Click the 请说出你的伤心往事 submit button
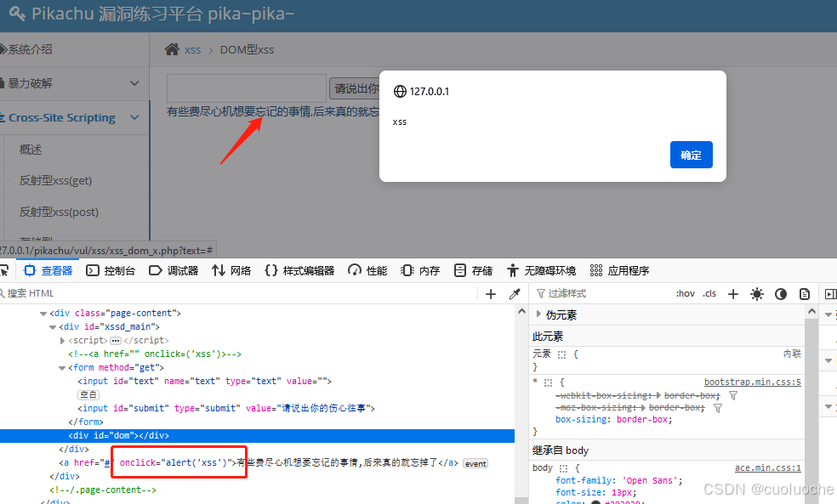Viewport: 837px width, 504px height. pyautogui.click(x=355, y=88)
